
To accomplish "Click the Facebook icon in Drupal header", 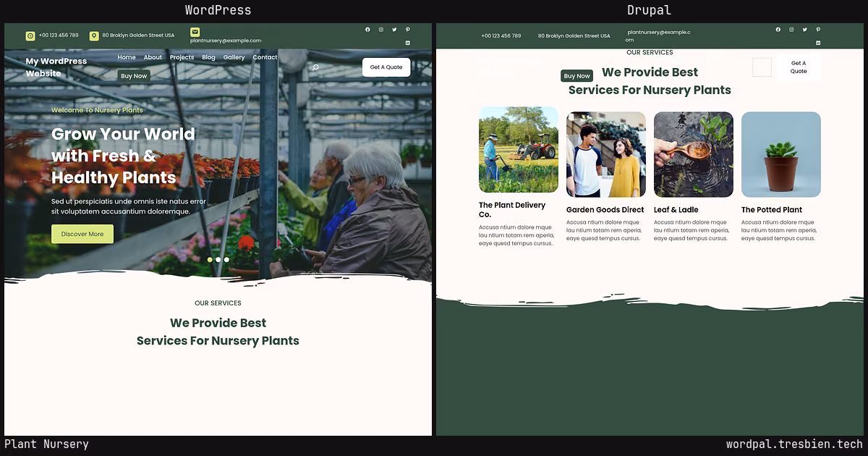I will coord(778,30).
